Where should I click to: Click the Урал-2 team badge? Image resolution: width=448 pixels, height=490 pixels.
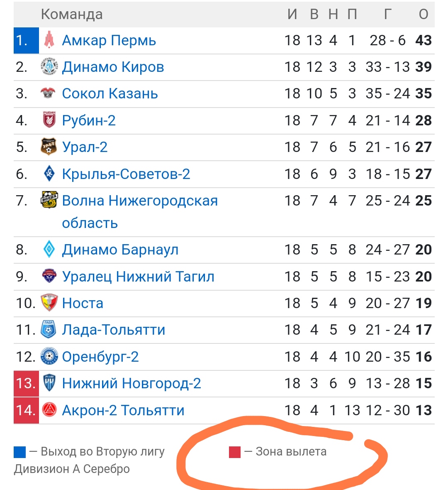pyautogui.click(x=49, y=147)
